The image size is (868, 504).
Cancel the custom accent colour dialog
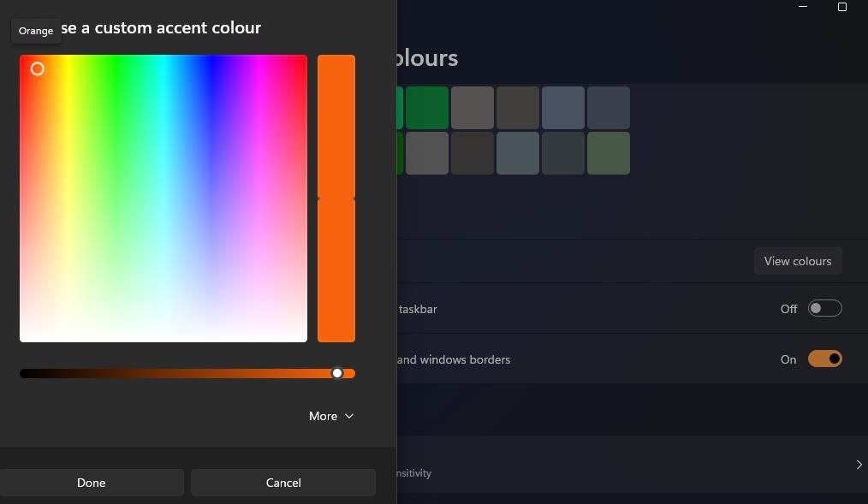[x=282, y=483]
